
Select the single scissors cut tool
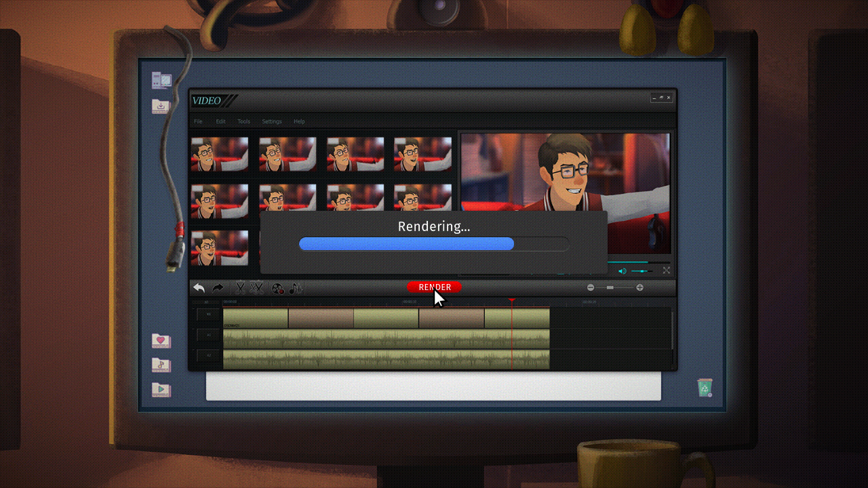[240, 288]
